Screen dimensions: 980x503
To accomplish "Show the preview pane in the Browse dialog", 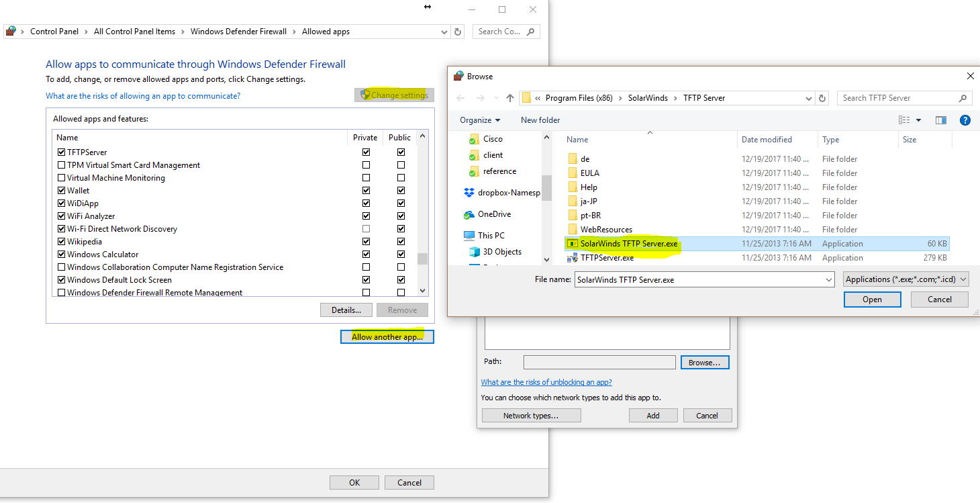I will (x=940, y=120).
